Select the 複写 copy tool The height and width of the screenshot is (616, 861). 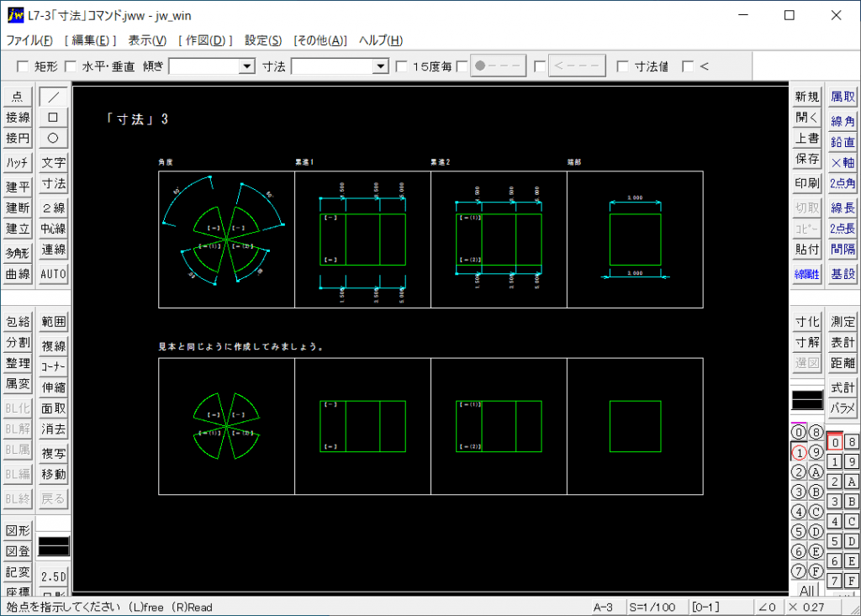pyautogui.click(x=53, y=454)
